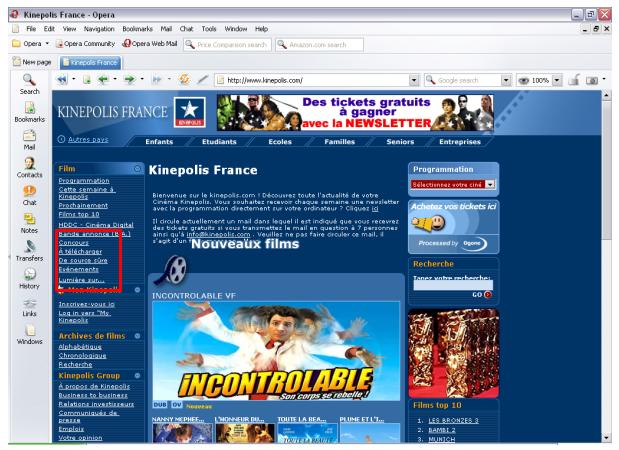Collapse the Kinepolis Group section
This screenshot has width=619, height=450.
pyautogui.click(x=137, y=375)
